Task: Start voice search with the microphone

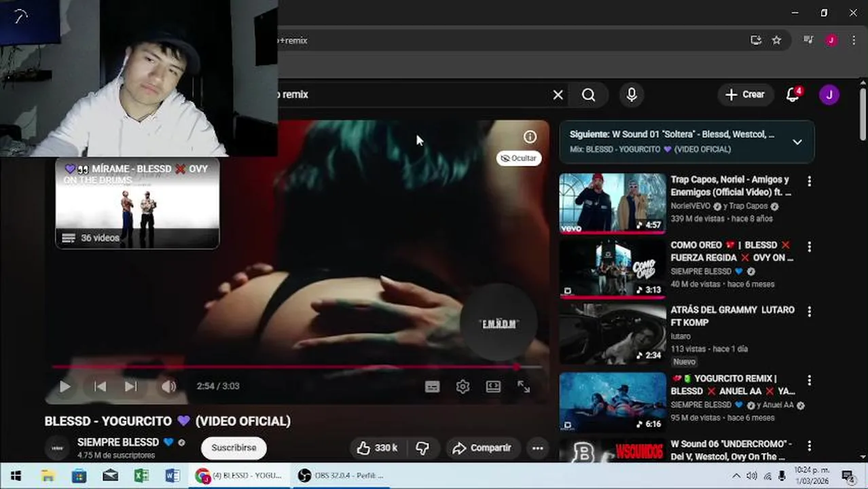Action: click(632, 95)
